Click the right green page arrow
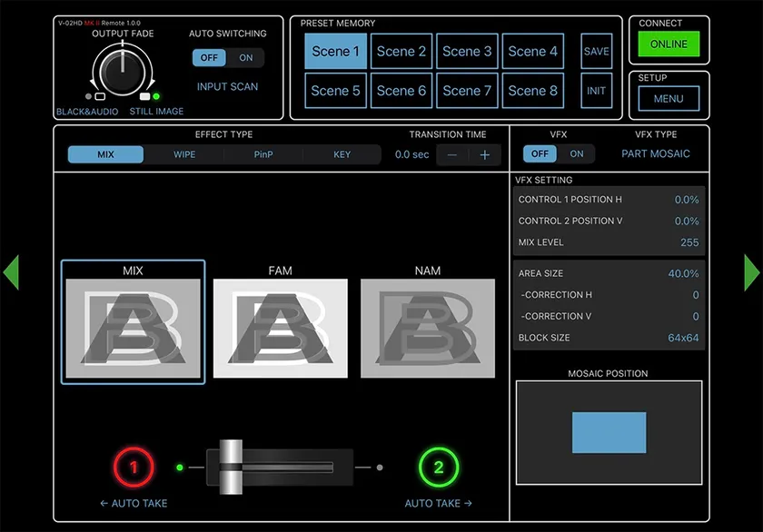The height and width of the screenshot is (532, 763). point(751,272)
